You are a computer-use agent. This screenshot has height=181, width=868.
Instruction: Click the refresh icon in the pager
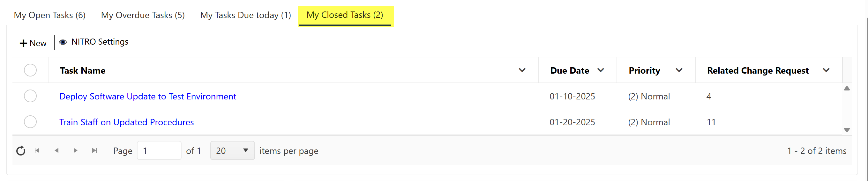[21, 151]
